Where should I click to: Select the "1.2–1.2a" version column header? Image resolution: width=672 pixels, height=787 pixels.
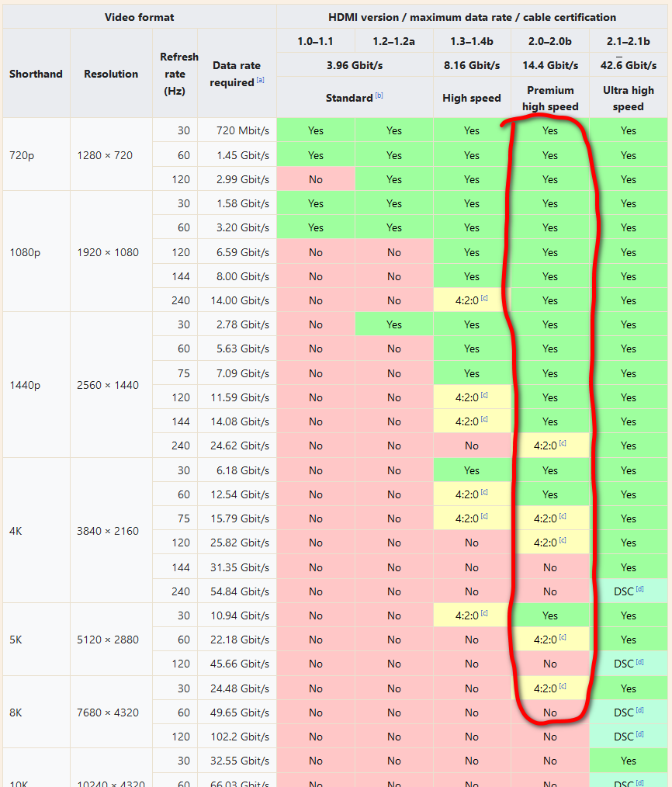point(394,41)
